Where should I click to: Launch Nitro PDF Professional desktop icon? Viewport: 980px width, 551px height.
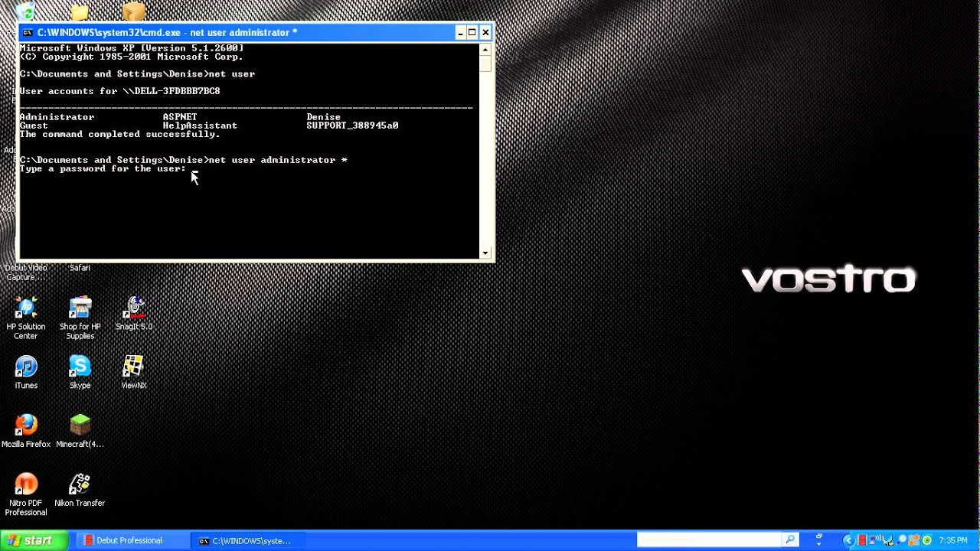click(x=26, y=494)
